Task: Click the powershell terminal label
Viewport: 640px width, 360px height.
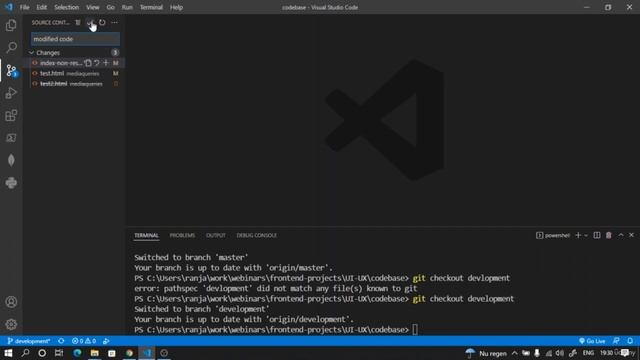Action: point(553,236)
